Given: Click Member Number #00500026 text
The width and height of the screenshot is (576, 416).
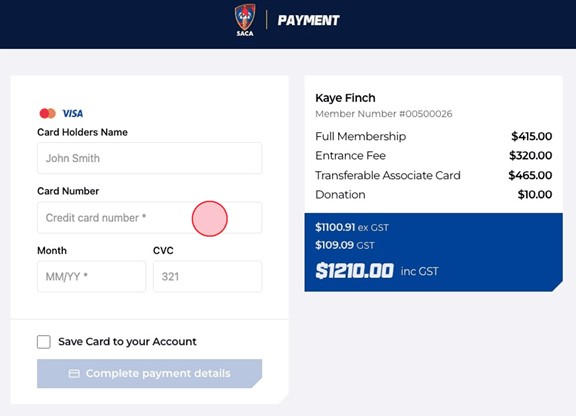Looking at the screenshot, I should tap(384, 114).
